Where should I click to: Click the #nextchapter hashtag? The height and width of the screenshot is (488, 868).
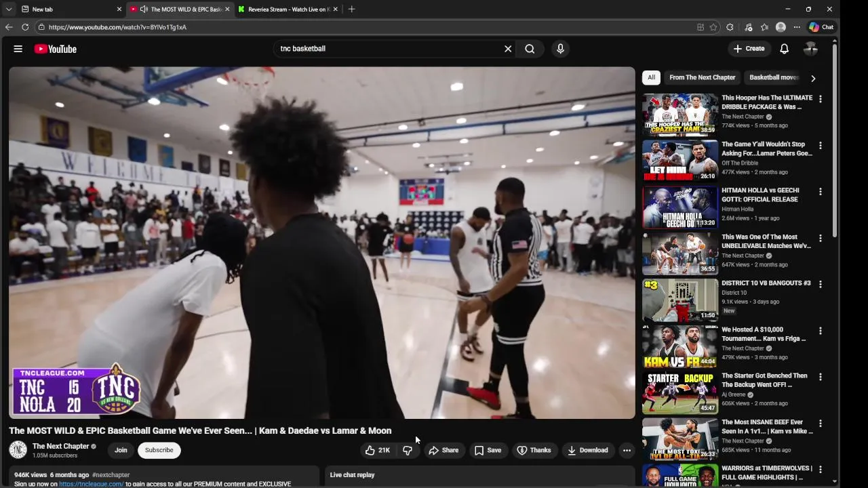[x=111, y=475]
